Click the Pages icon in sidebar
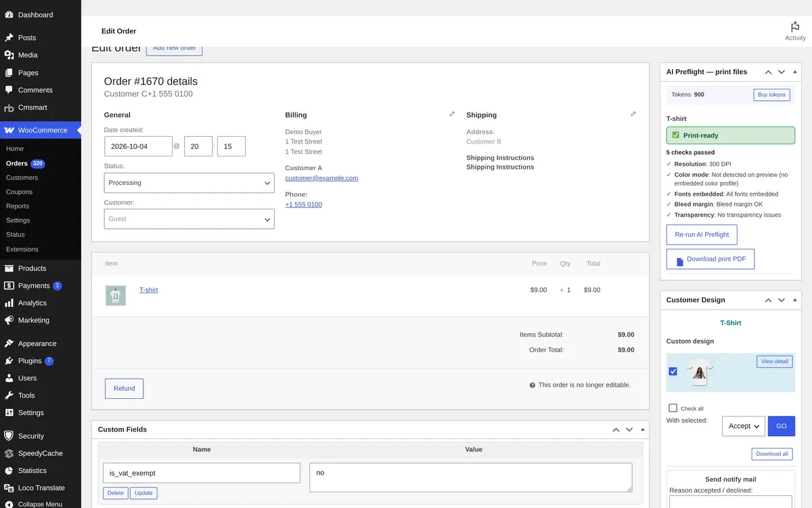 pos(9,72)
